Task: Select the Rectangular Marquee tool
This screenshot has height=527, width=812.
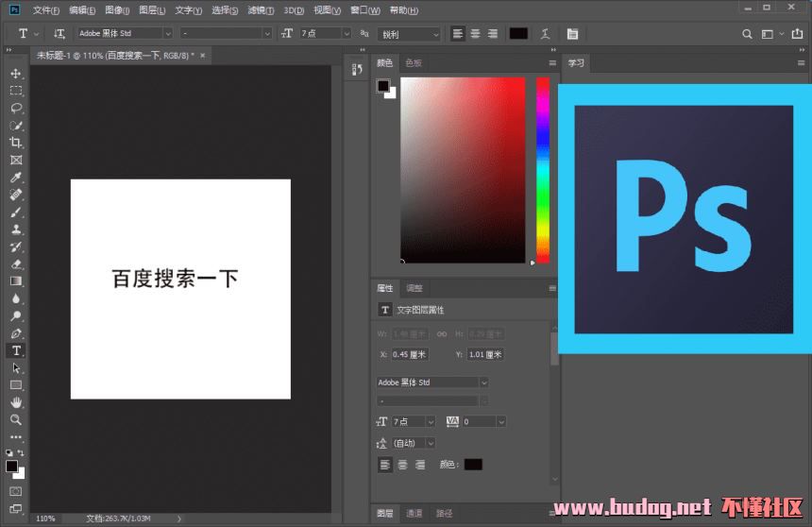Action: pyautogui.click(x=16, y=91)
